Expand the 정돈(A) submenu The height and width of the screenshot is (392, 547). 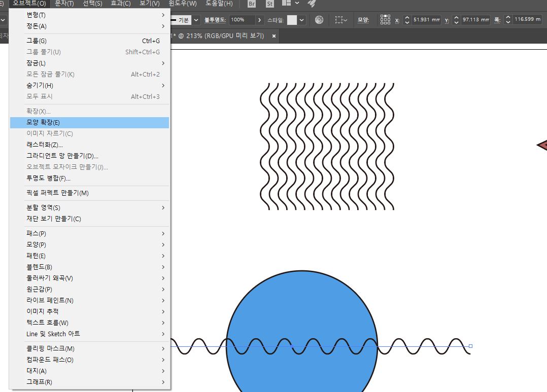pos(90,26)
